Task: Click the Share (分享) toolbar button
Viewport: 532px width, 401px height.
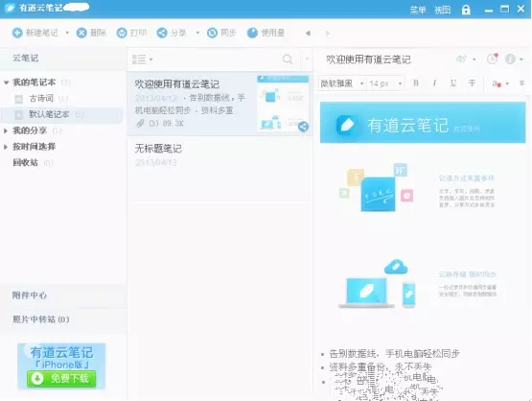Action: pos(172,33)
